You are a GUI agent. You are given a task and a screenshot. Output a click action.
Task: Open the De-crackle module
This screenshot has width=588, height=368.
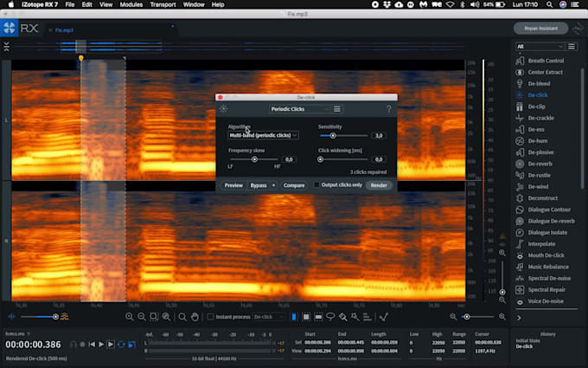(540, 118)
